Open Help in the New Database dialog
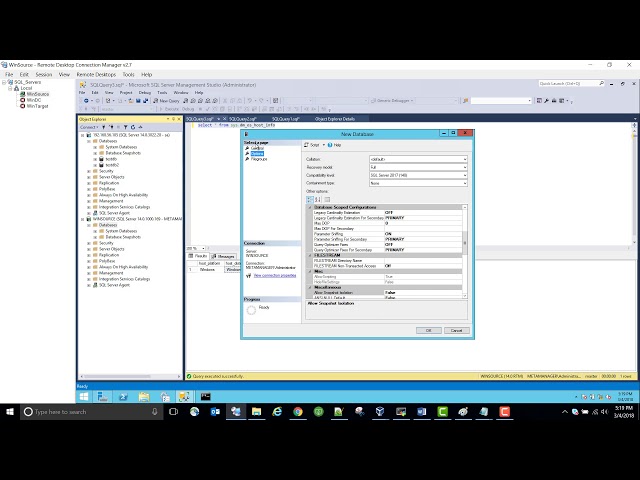640x480 pixels. click(x=334, y=145)
